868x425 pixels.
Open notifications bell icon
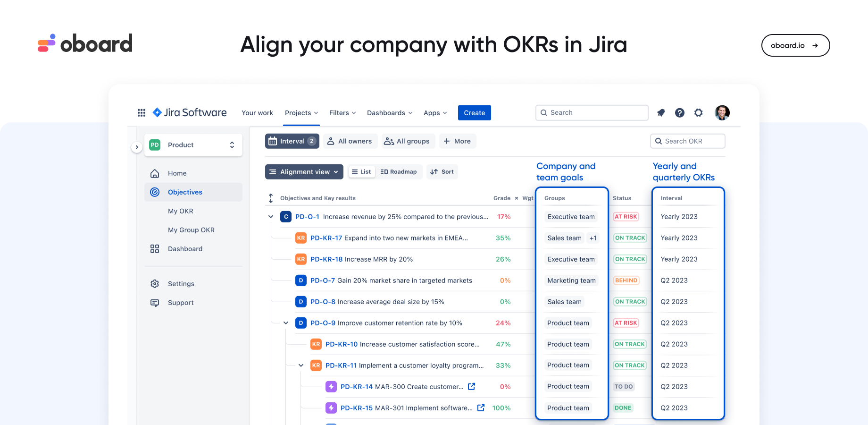coord(661,113)
